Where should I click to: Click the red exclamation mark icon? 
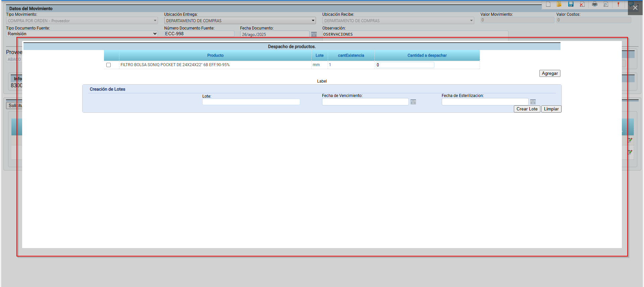(x=618, y=4)
